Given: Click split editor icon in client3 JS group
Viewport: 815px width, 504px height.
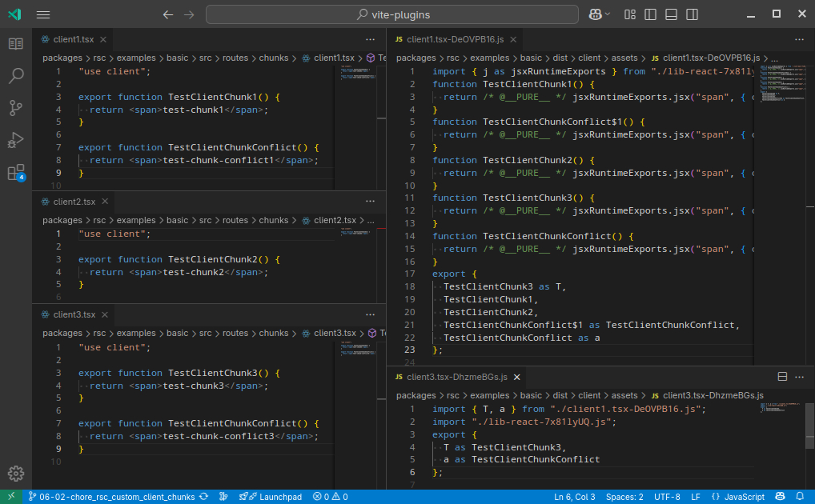Looking at the screenshot, I should click(783, 377).
